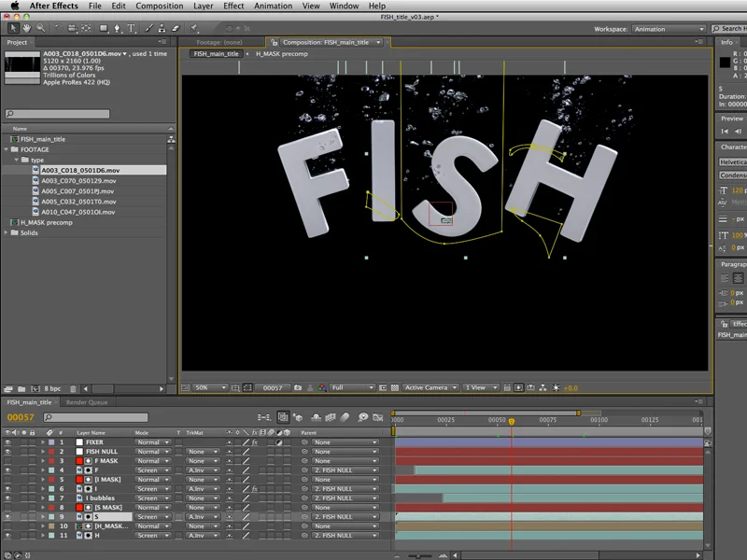
Task: Select the Zoom magnifier tool
Action: tap(41, 28)
